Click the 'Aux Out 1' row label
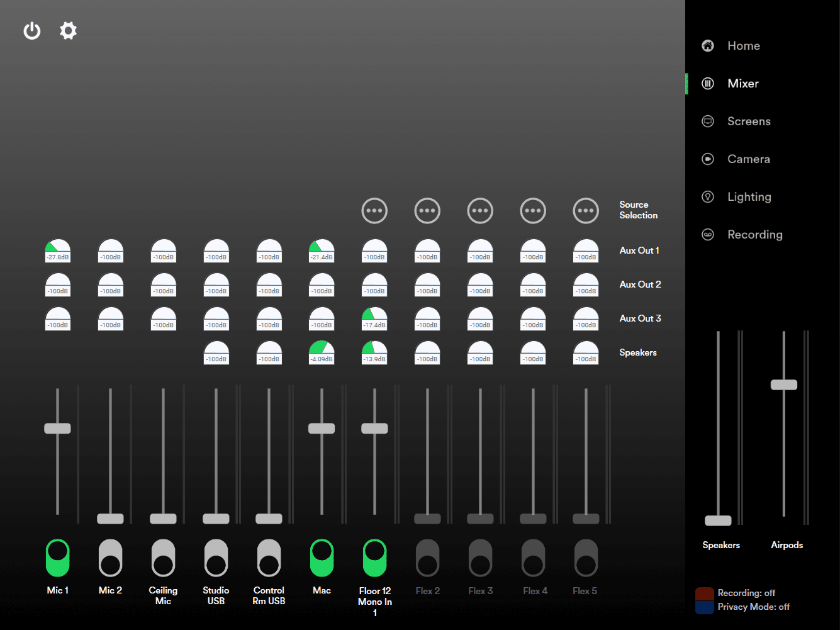The height and width of the screenshot is (630, 840). point(639,250)
